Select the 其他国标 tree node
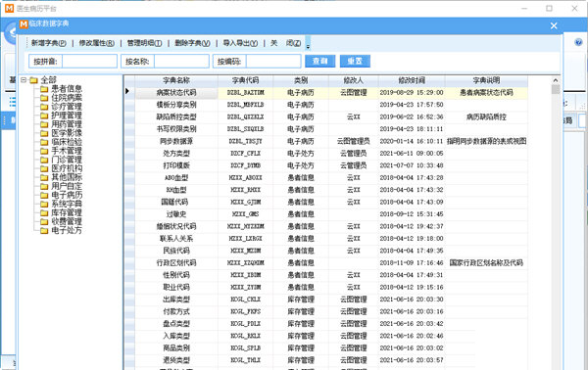 pos(67,177)
